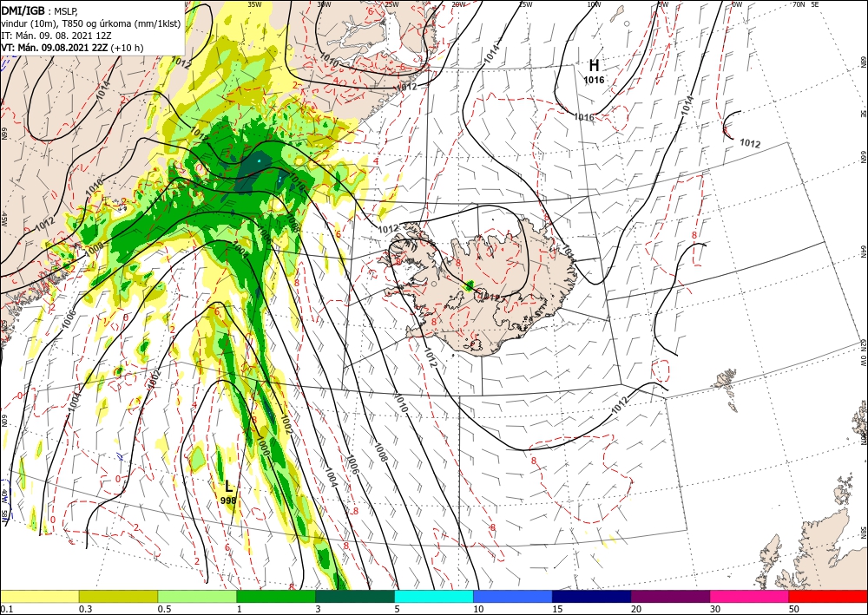Image resolution: width=868 pixels, height=615 pixels.
Task: Click the Faroe Islands on the map
Action: [728, 387]
